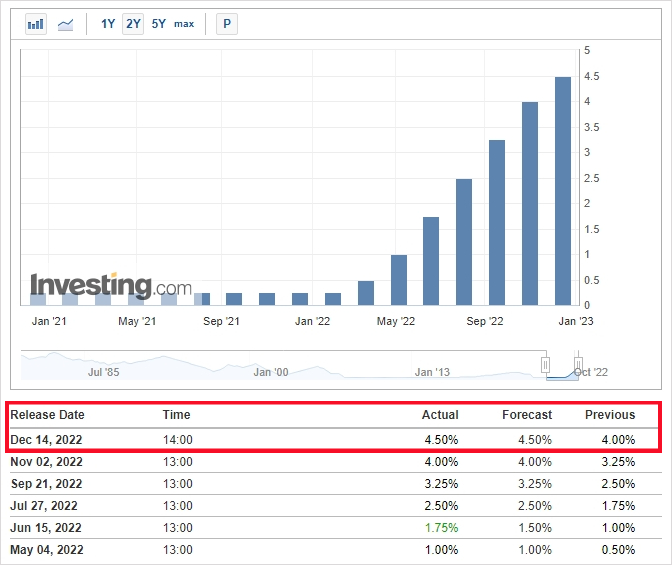Select the Jun 15, 2022 release date
Image resolution: width=672 pixels, height=565 pixels.
point(46,528)
